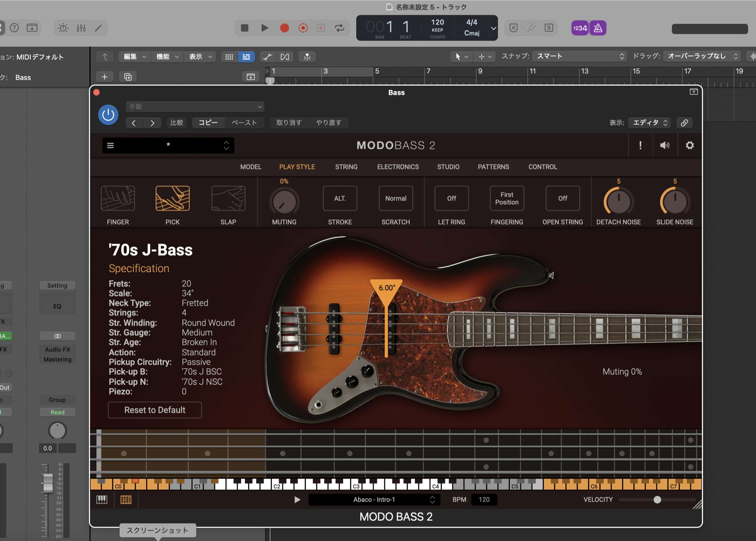756x541 pixels.
Task: Toggle the plugin power bypass button
Action: [x=108, y=115]
